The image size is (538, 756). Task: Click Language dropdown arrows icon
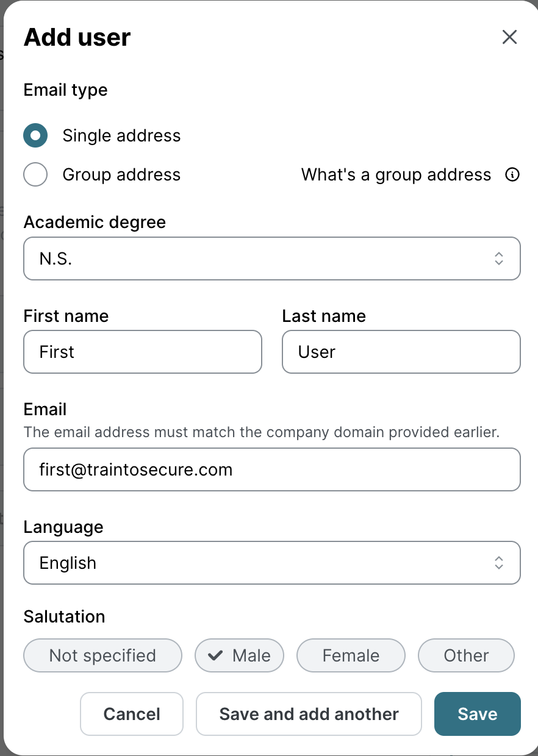(x=498, y=563)
